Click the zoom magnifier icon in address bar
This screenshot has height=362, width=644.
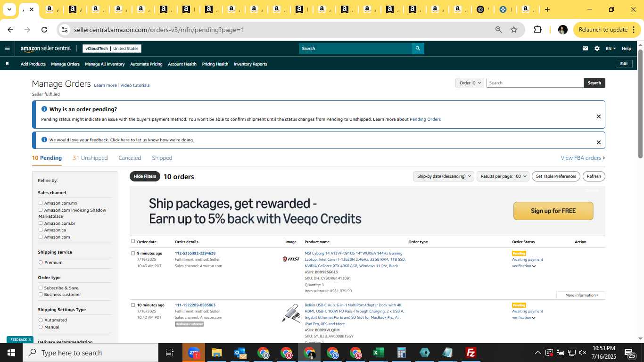point(498,30)
